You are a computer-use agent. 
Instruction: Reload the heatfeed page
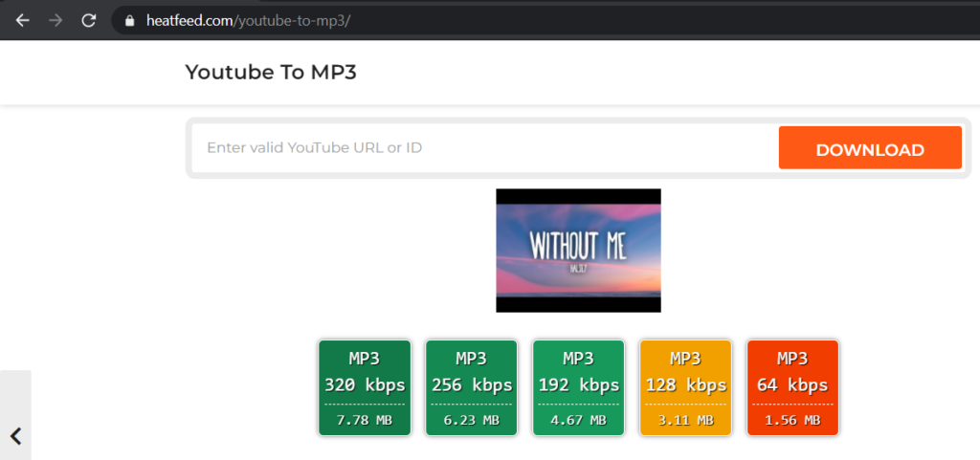[89, 21]
